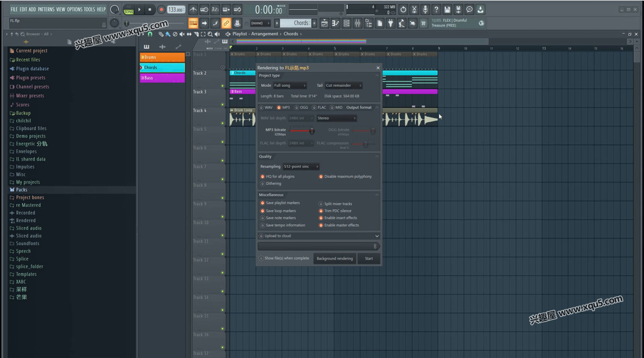Open the Channel rack icon

346,23
